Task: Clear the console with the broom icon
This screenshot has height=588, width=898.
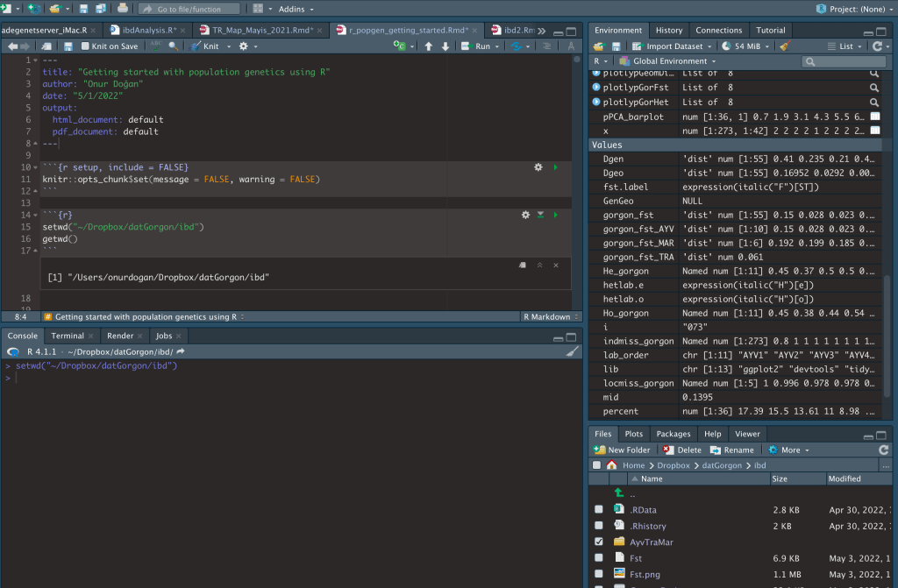Action: click(572, 351)
